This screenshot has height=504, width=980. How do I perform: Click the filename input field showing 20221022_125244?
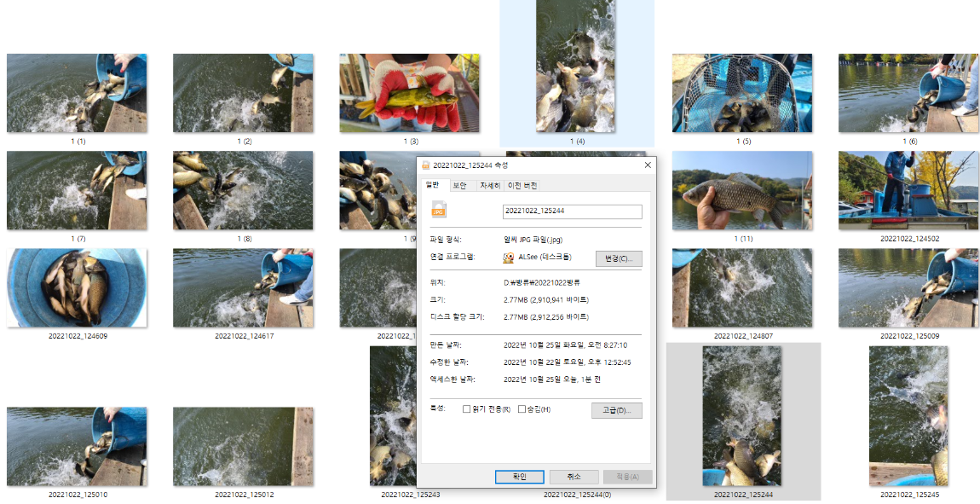click(x=572, y=211)
